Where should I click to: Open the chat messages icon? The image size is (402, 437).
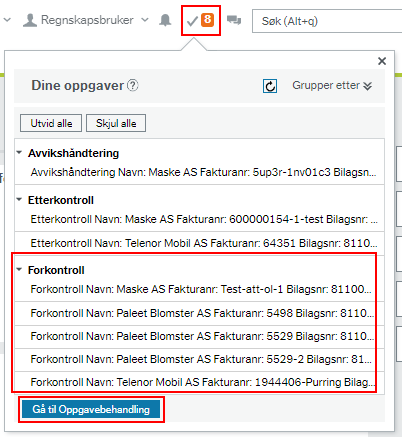click(234, 20)
